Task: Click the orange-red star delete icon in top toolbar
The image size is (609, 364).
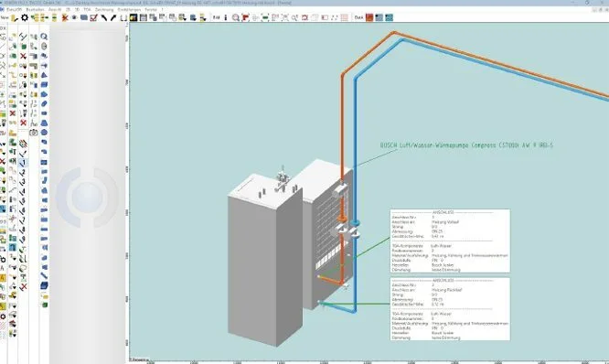Action: click(65, 17)
